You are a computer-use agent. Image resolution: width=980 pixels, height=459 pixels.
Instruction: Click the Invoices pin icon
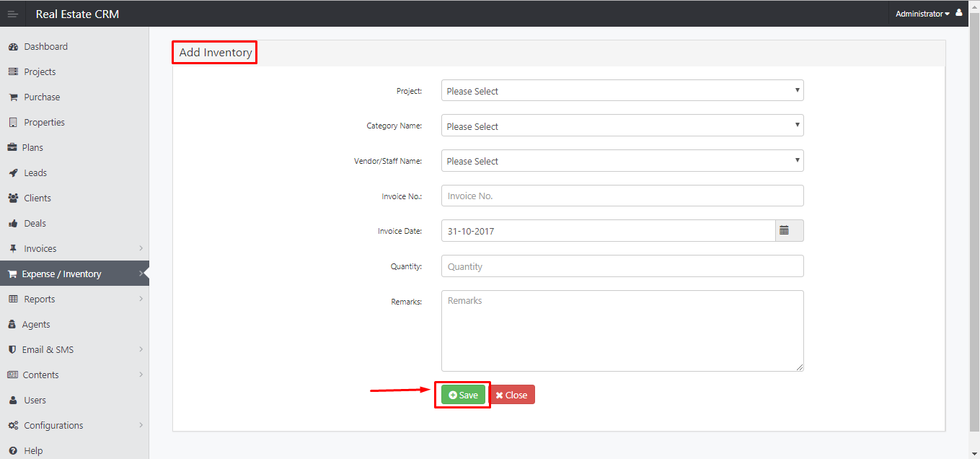(13, 249)
